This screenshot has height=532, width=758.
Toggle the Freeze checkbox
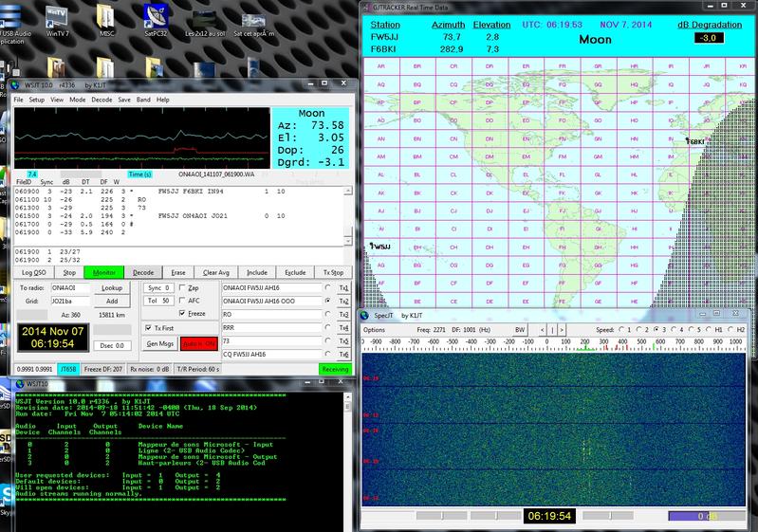(182, 313)
